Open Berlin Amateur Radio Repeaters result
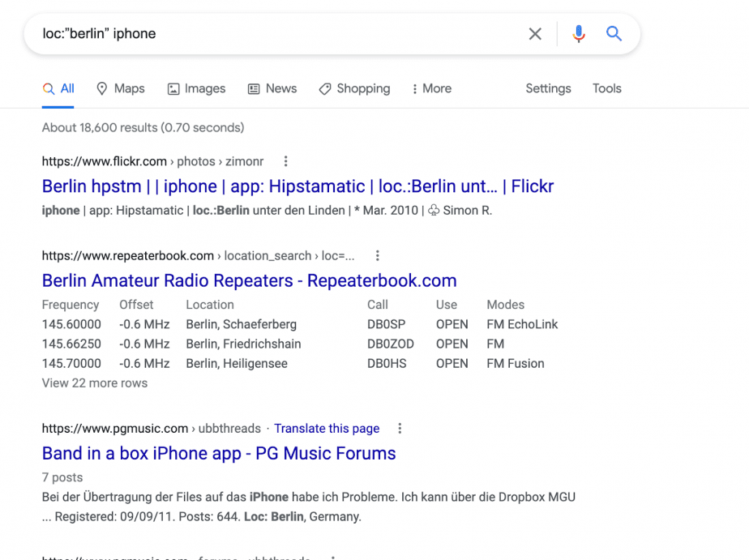This screenshot has width=749, height=560. tap(250, 280)
